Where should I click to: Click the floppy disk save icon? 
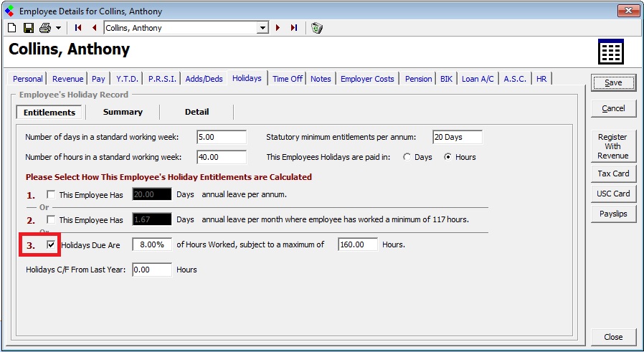coord(29,28)
